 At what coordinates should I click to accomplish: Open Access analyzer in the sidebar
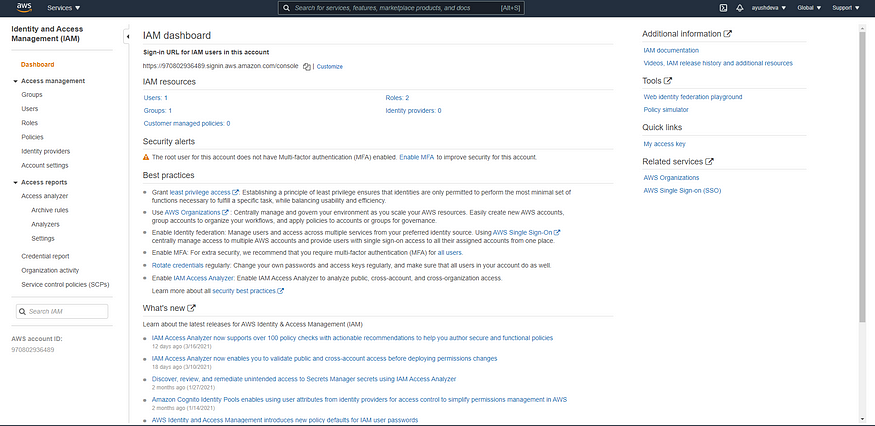[x=45, y=196]
